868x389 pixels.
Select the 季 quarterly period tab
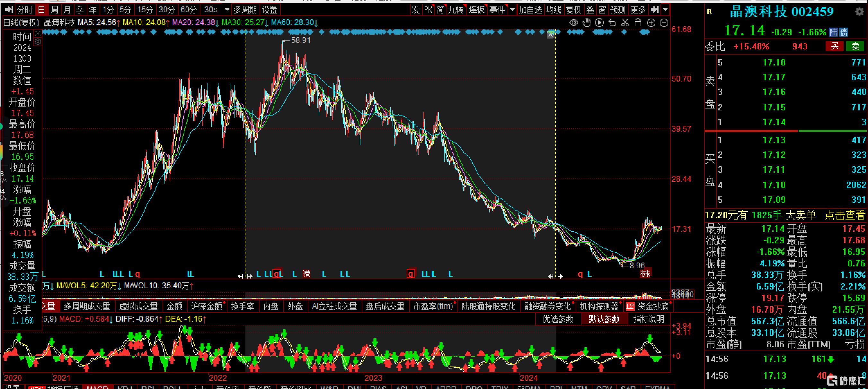pyautogui.click(x=80, y=10)
